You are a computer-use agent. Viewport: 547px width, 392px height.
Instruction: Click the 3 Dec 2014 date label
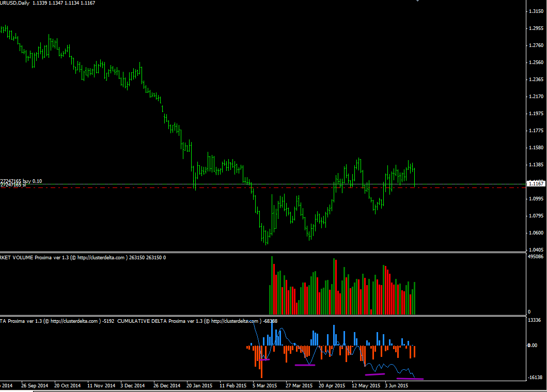point(133,386)
